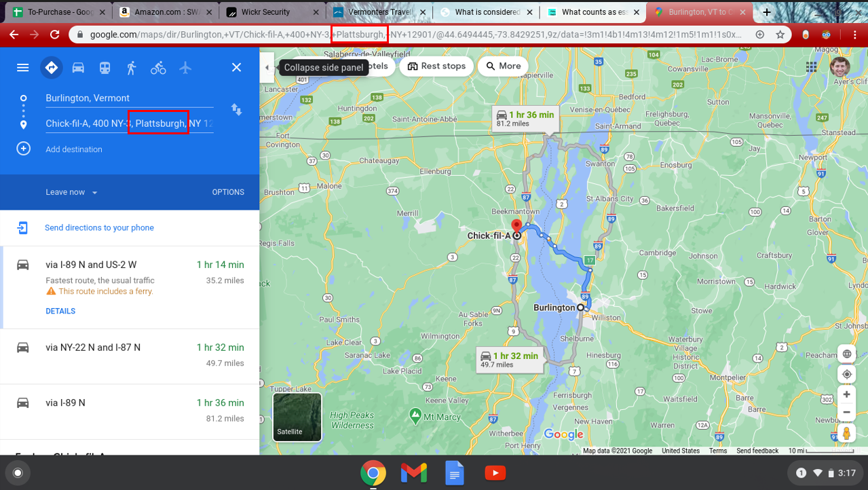The image size is (868, 490).
Task: Open the Google apps grid
Action: click(x=812, y=67)
